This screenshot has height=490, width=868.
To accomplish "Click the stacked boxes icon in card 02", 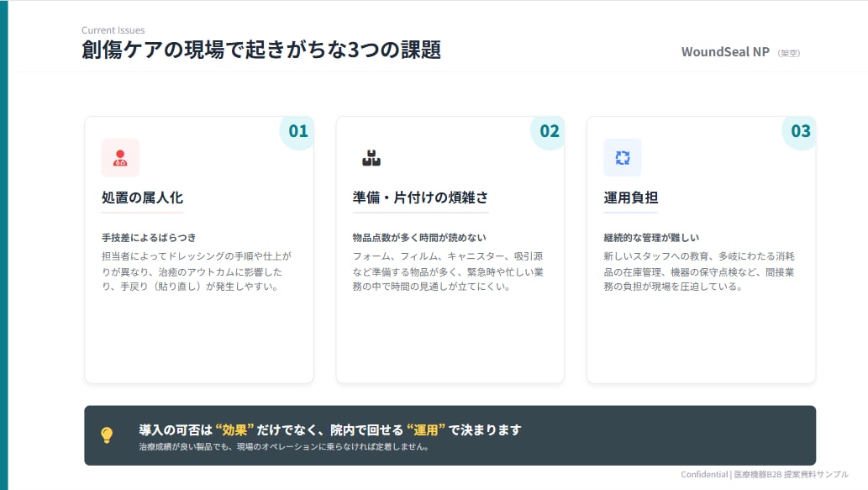I will pyautogui.click(x=371, y=158).
